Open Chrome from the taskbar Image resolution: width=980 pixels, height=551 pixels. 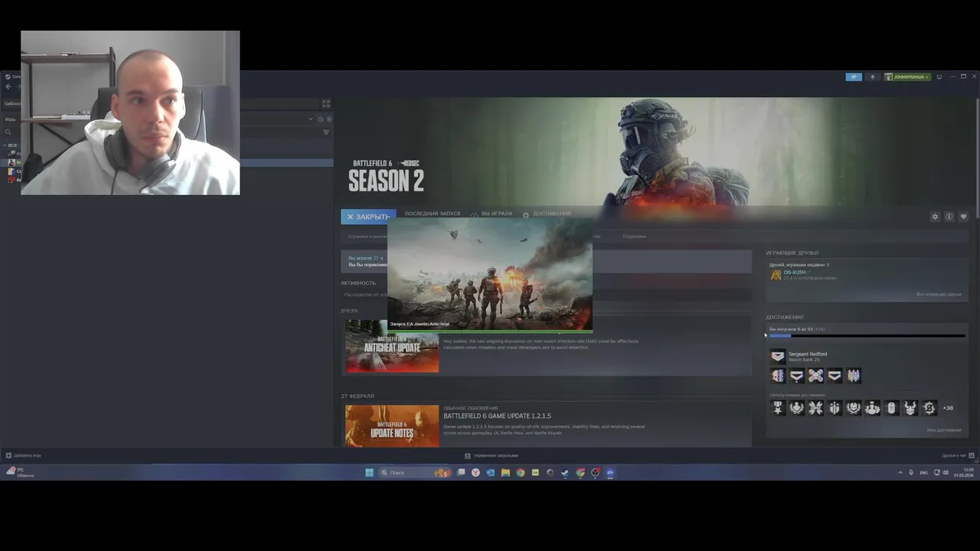point(520,472)
